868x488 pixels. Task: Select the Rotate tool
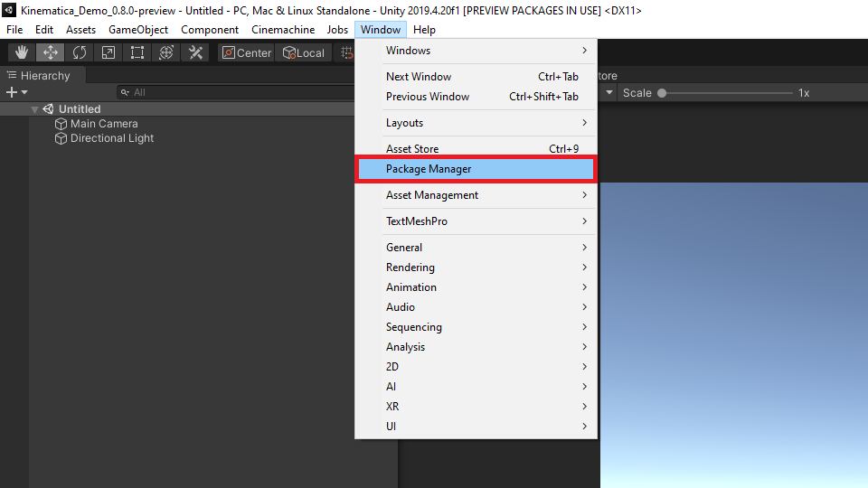tap(80, 52)
